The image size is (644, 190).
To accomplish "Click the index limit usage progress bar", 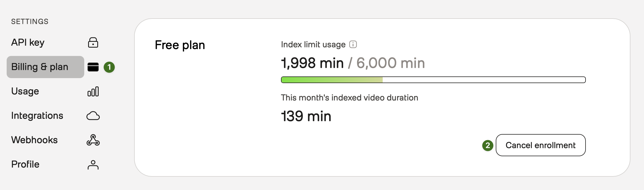I will (433, 80).
